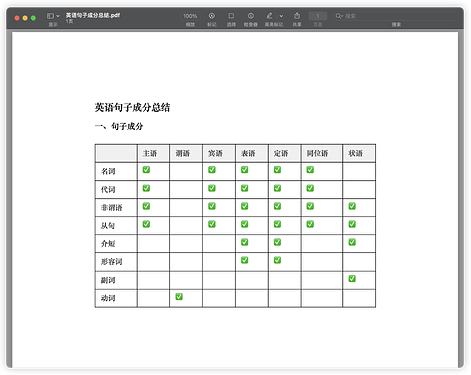Click the Share (共享) icon
This screenshot has height=375, width=471.
297,16
